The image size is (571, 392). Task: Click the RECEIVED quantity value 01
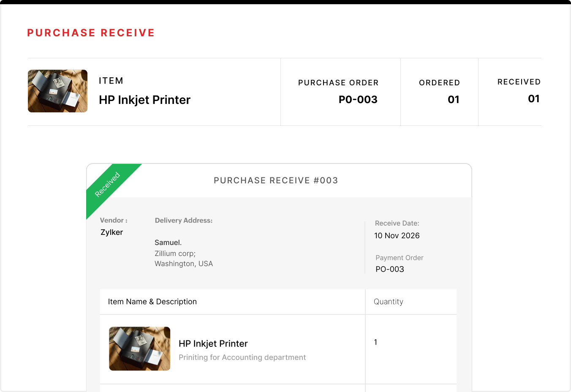click(534, 99)
